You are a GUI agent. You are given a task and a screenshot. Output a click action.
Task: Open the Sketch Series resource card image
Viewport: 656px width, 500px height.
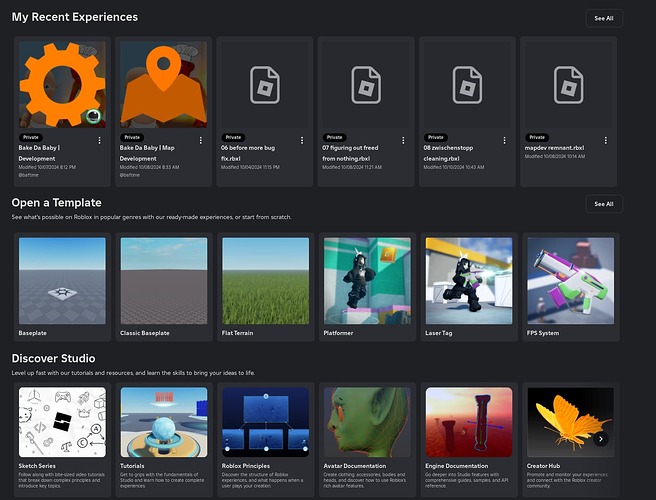(x=62, y=422)
